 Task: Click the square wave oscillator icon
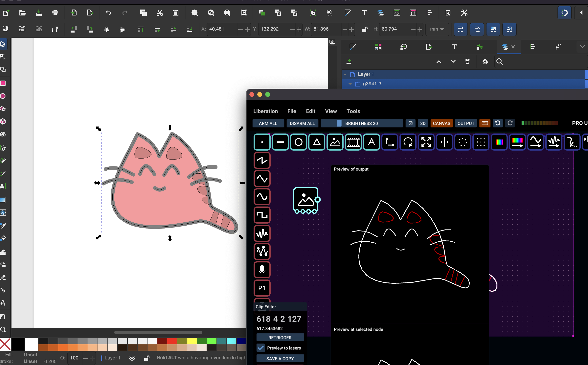262,215
